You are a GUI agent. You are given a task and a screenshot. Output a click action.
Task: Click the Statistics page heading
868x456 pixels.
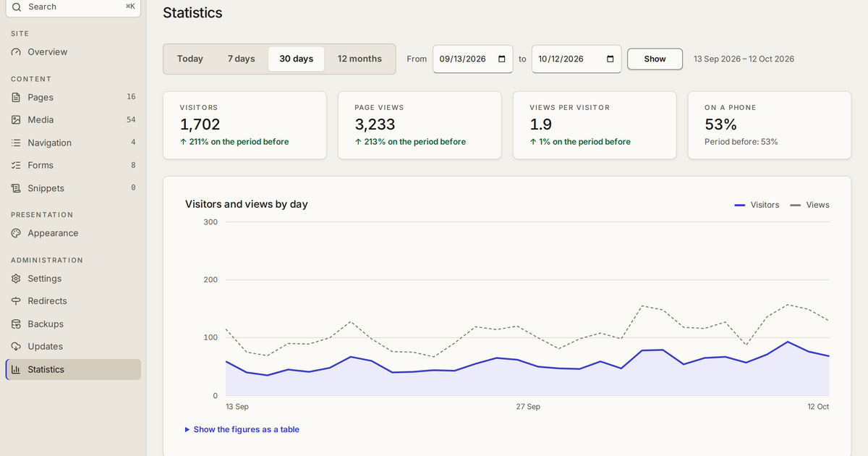(192, 13)
